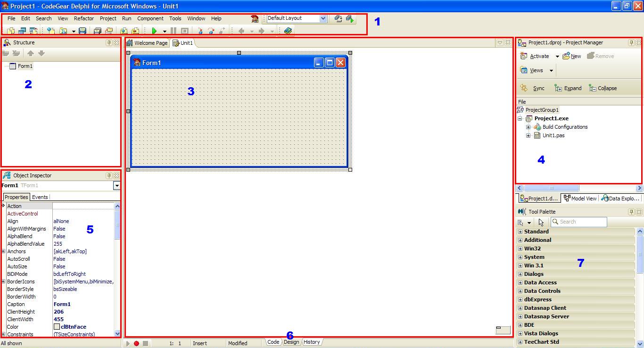Click Remove file from project icon
This screenshot has width=644, height=348.
pyautogui.click(x=135, y=31)
